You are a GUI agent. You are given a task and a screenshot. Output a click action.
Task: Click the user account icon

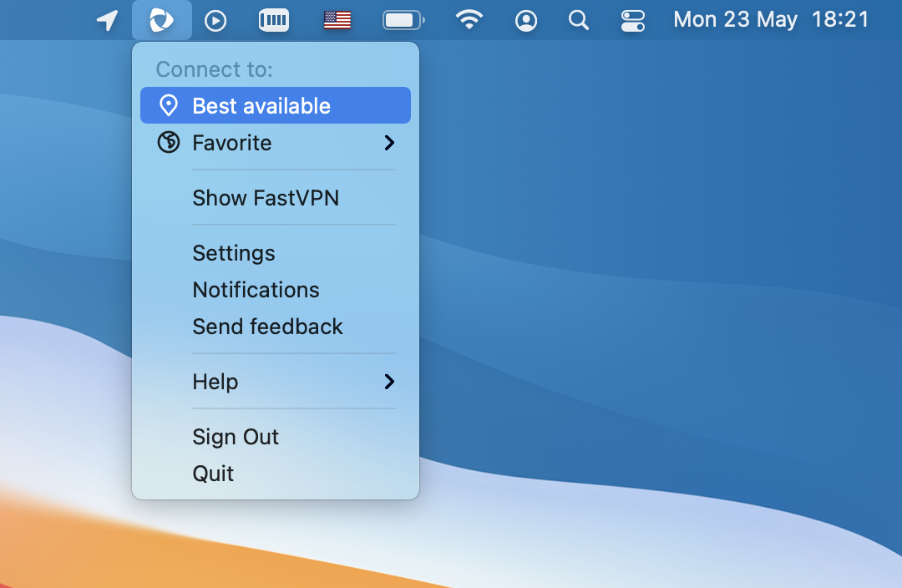[526, 21]
